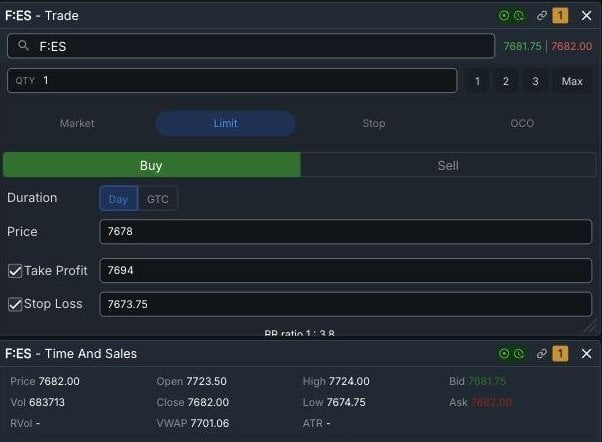This screenshot has width=602, height=442.
Task: Click the Price field showing 7678
Action: 346,232
